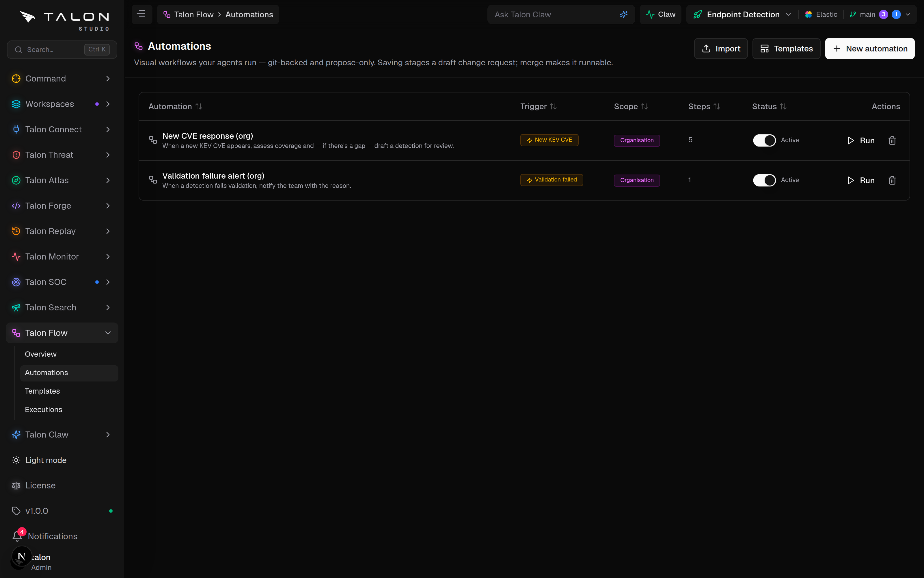Sort by the Status column
Viewport: 924px width, 578px height.
point(769,106)
